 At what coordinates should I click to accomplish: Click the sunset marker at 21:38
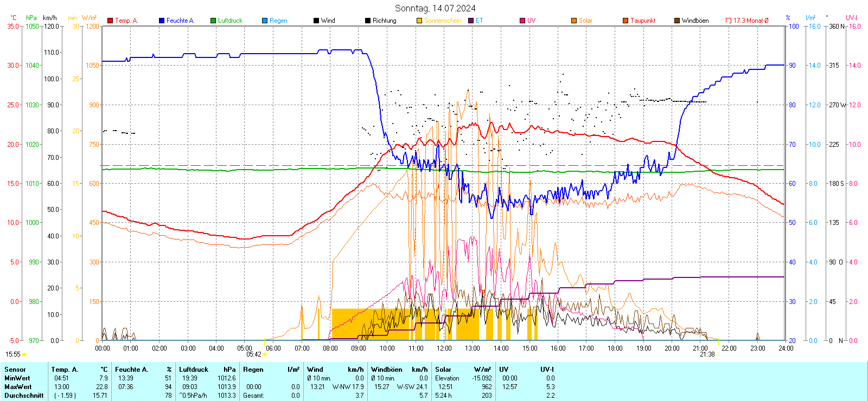718,354
